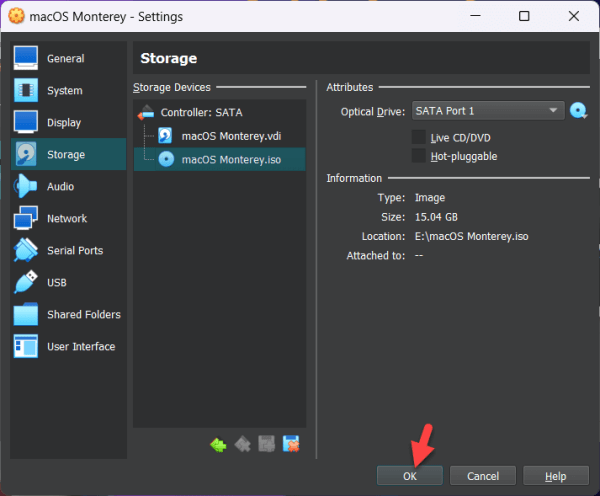This screenshot has height=496, width=600.
Task: Confirm settings with the OK button
Action: point(410,476)
